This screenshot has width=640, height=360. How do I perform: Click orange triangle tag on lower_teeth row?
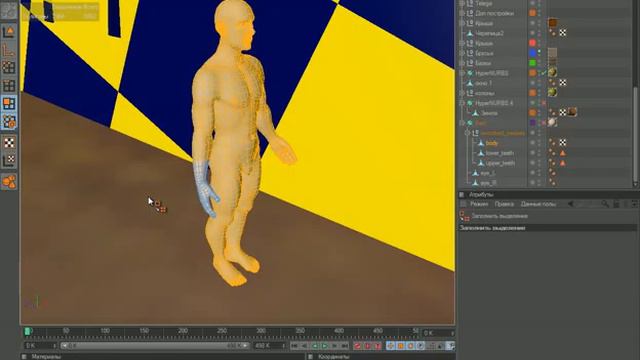[x=563, y=153]
